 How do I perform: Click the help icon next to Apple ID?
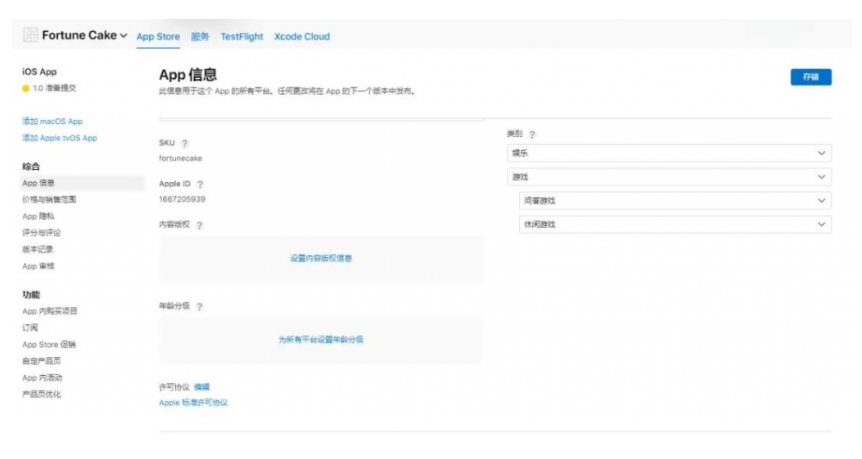(200, 184)
